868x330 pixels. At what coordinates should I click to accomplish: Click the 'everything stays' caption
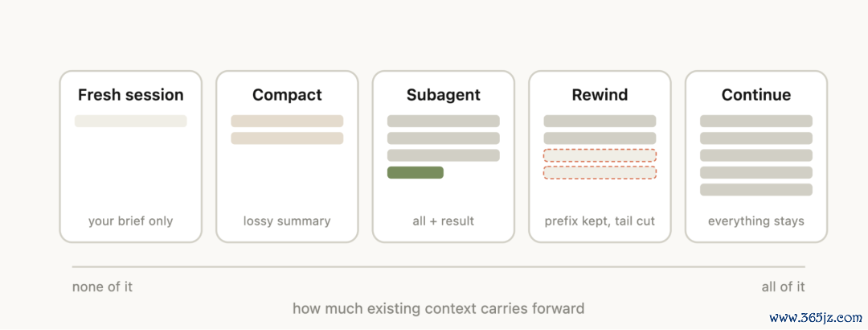click(756, 221)
